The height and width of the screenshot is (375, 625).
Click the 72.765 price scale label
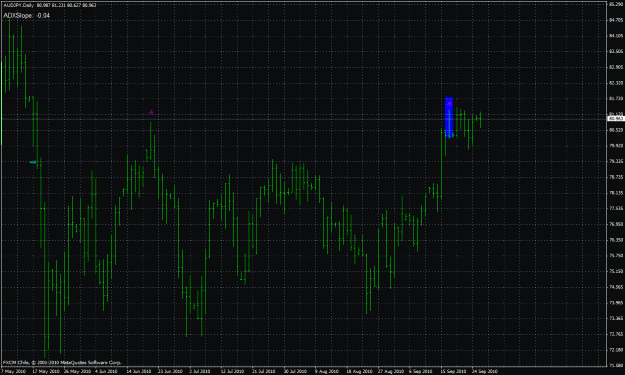coord(616,334)
